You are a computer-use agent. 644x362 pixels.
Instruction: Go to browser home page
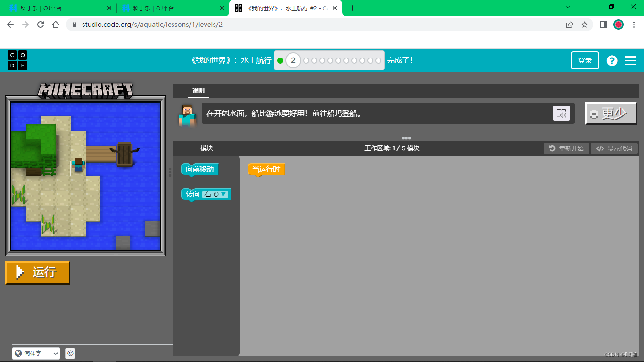(x=56, y=25)
